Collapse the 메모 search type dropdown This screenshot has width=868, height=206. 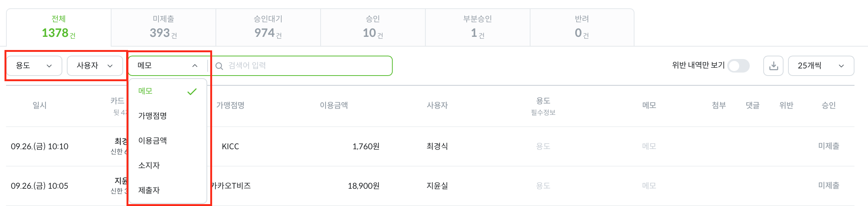click(x=167, y=66)
